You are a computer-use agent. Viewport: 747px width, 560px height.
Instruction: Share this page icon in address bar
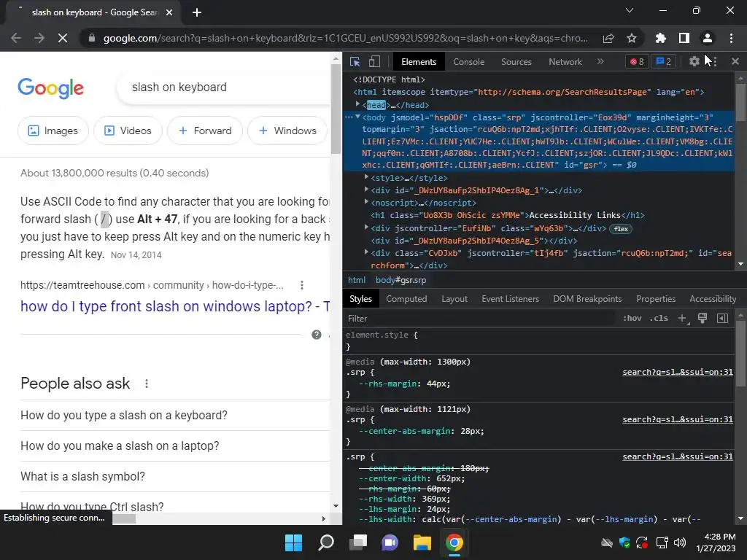(608, 38)
